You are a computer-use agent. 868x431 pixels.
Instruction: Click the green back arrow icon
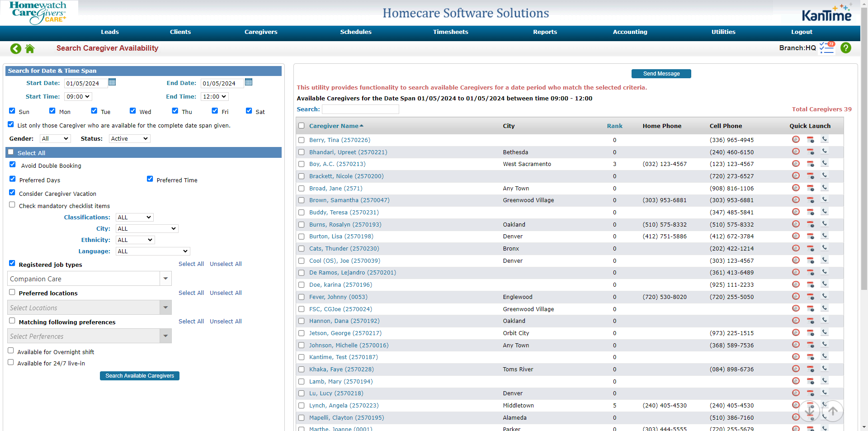coord(16,48)
